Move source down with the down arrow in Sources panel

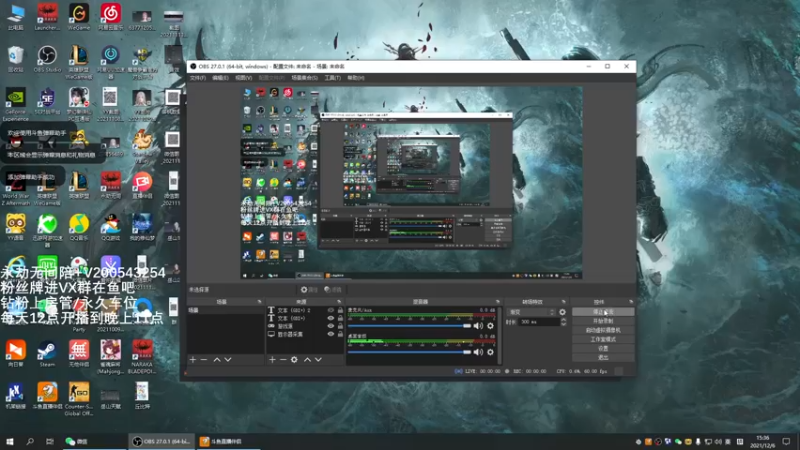(318, 360)
